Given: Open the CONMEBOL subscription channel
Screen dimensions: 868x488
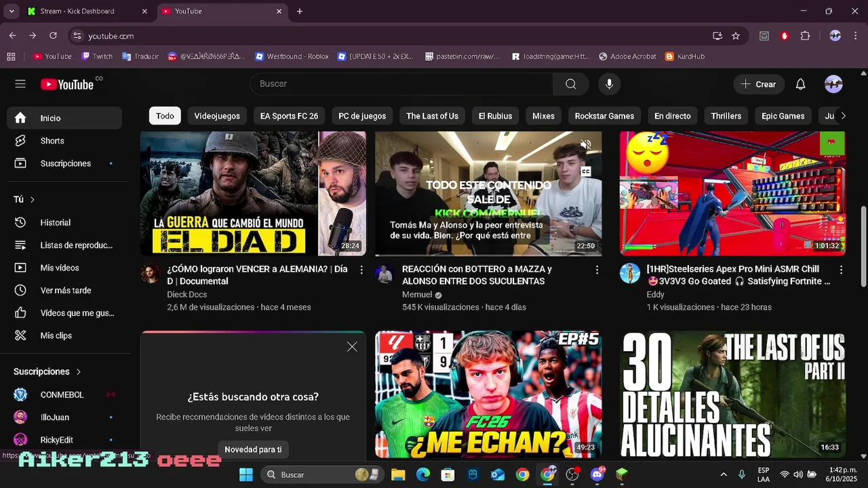Looking at the screenshot, I should click(64, 394).
